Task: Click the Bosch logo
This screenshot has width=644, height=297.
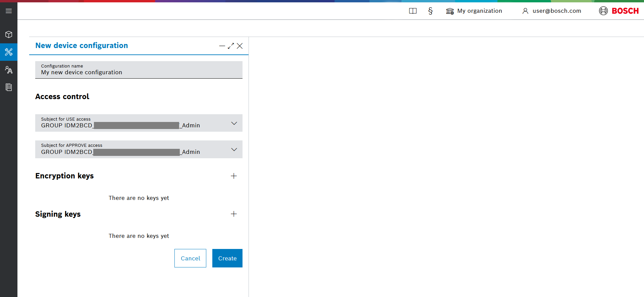Action: pyautogui.click(x=619, y=11)
